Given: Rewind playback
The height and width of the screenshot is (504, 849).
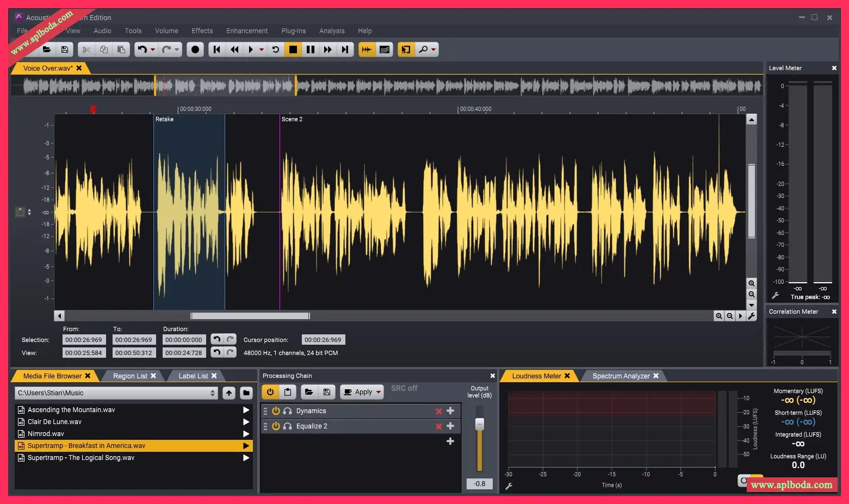Looking at the screenshot, I should pyautogui.click(x=234, y=49).
